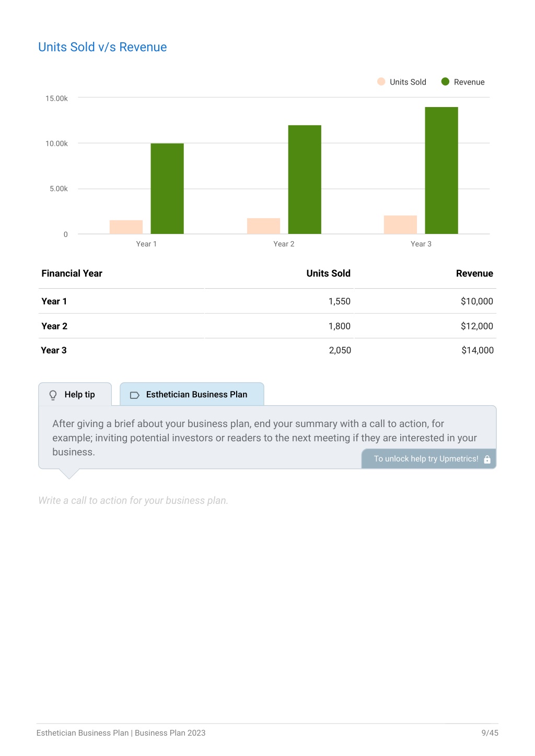Click the $14,000 revenue cell
This screenshot has width=535, height=756.
point(478,350)
